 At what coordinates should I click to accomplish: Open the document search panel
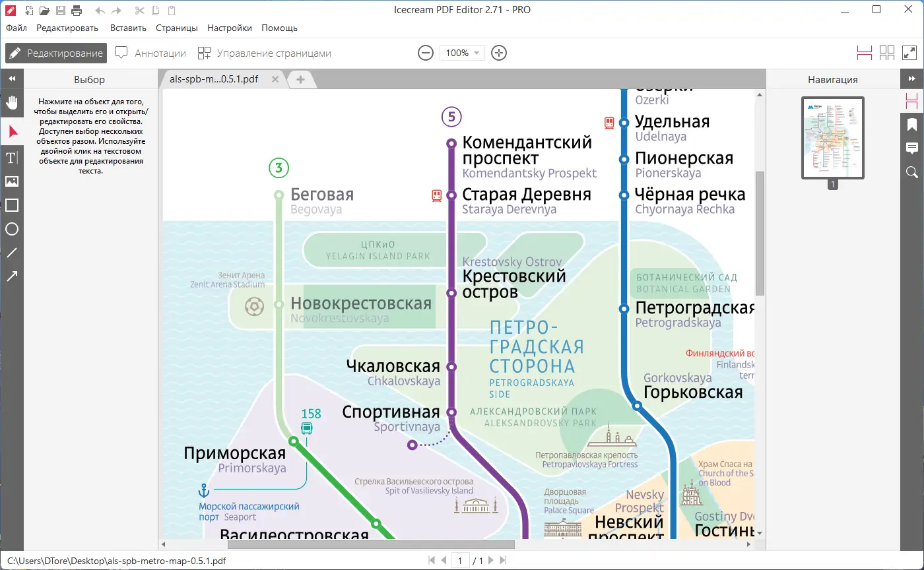coord(912,172)
